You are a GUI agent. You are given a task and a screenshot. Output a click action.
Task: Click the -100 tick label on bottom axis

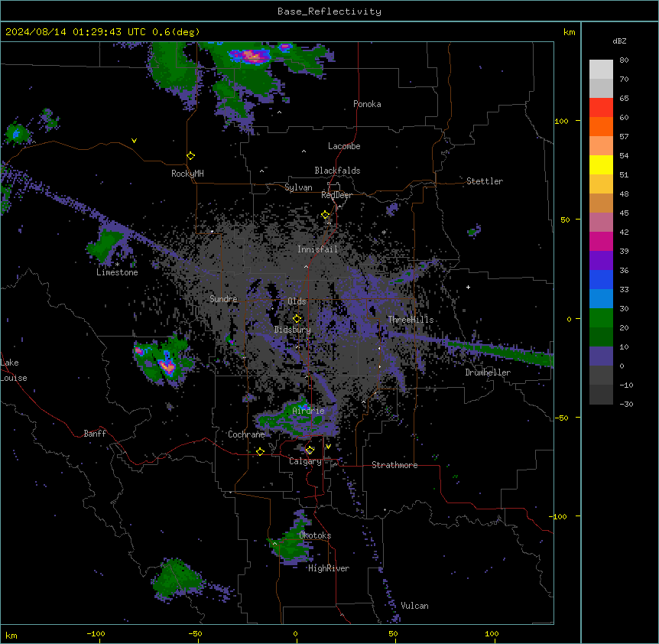(x=96, y=633)
